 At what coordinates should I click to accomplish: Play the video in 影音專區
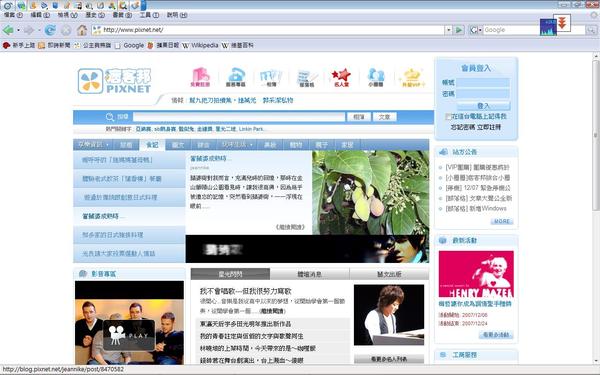click(x=129, y=334)
